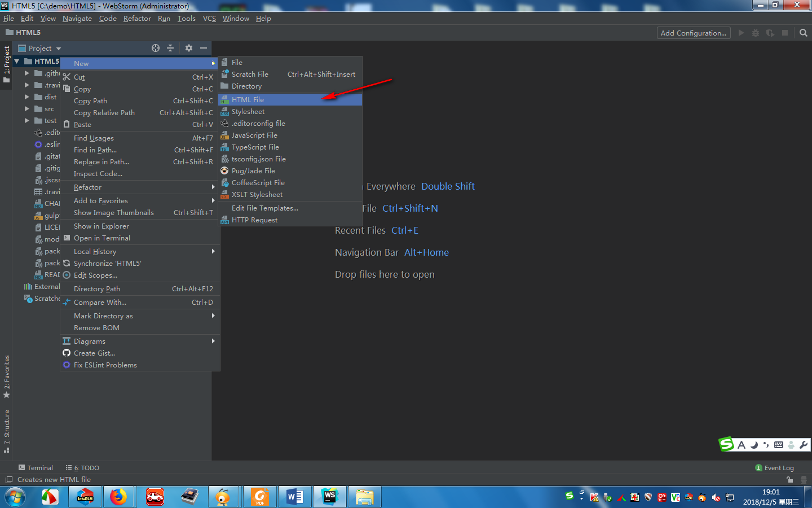812x508 pixels.
Task: Choose CoffeeScript File entry
Action: tap(290, 183)
